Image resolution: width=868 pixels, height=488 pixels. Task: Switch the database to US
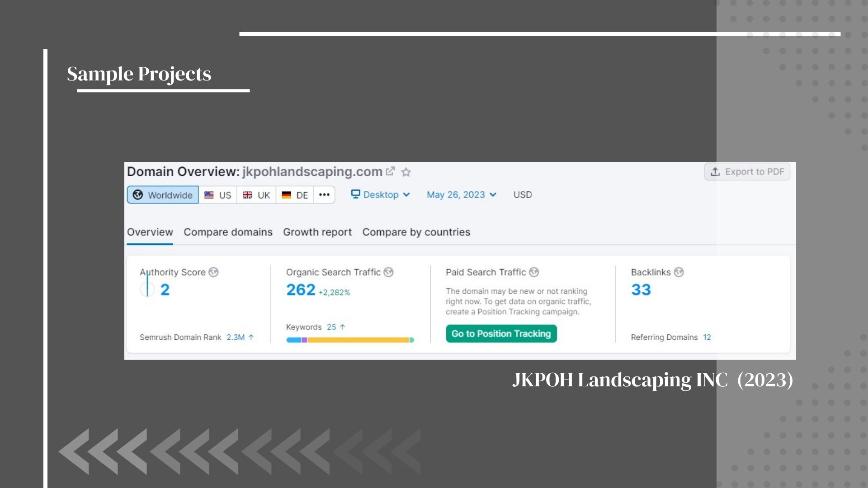218,195
